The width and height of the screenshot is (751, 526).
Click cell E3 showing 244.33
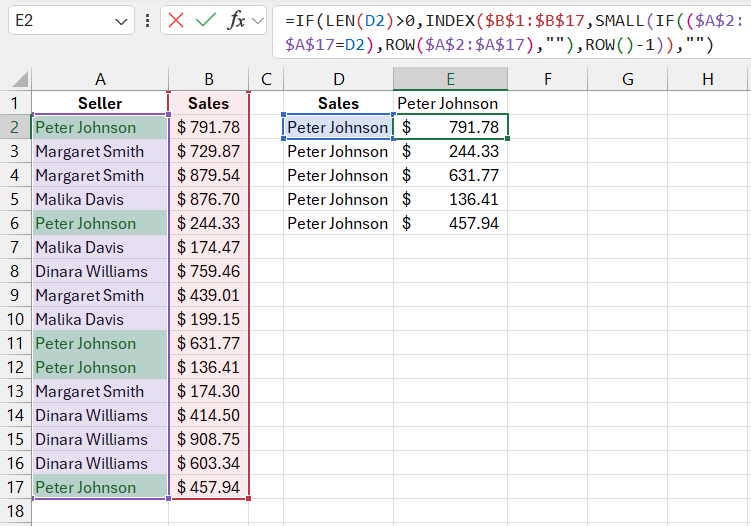pyautogui.click(x=451, y=151)
